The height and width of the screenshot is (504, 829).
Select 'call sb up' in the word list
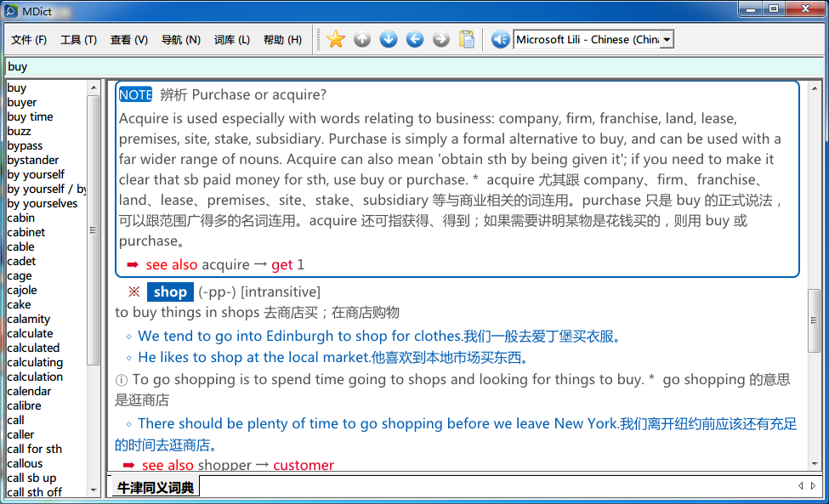(31, 478)
